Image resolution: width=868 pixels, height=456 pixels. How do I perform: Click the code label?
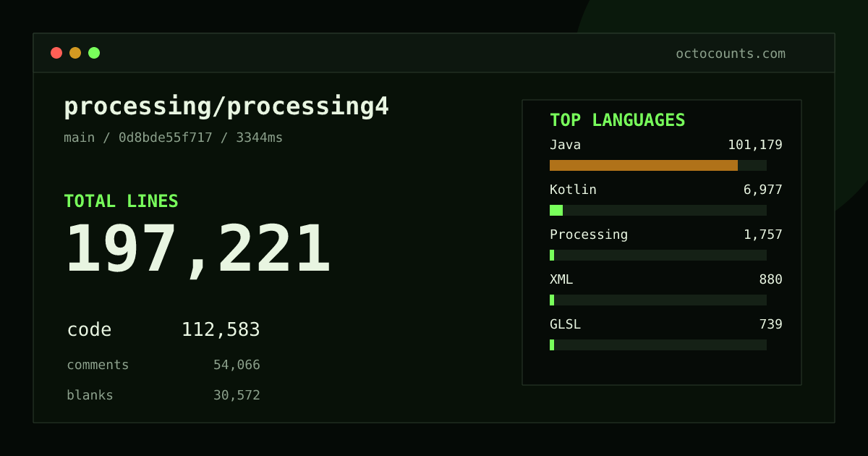click(89, 330)
